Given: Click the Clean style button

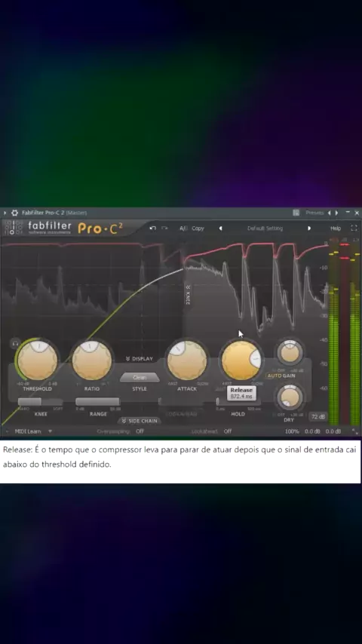Looking at the screenshot, I should (x=140, y=378).
